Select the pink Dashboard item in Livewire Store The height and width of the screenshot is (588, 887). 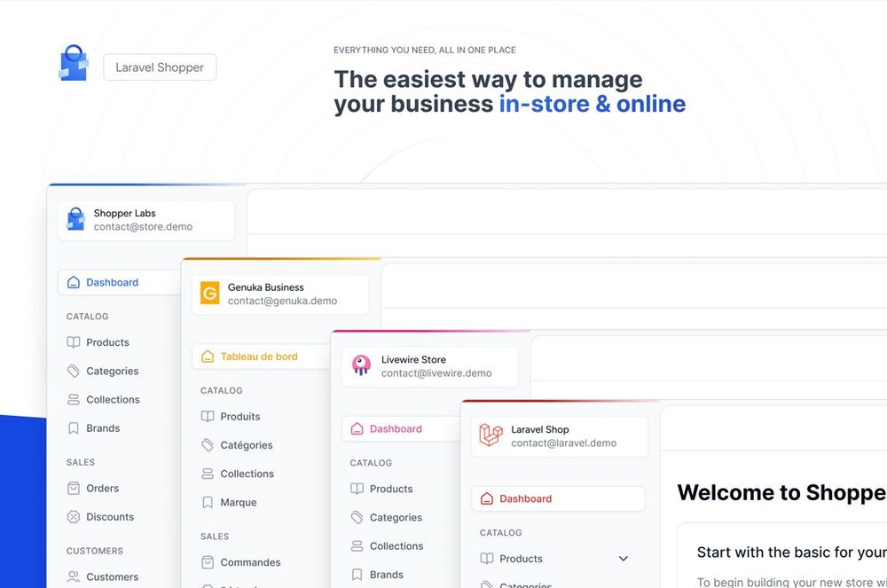click(401, 429)
